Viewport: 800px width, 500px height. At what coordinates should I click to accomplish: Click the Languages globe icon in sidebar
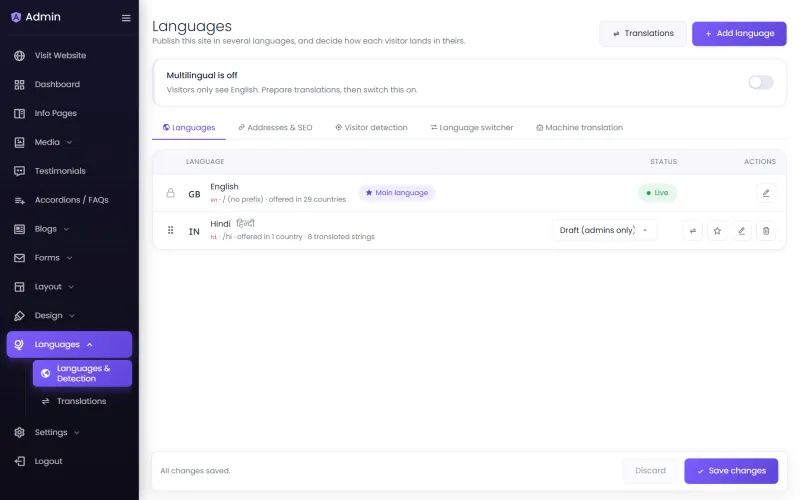tap(19, 344)
